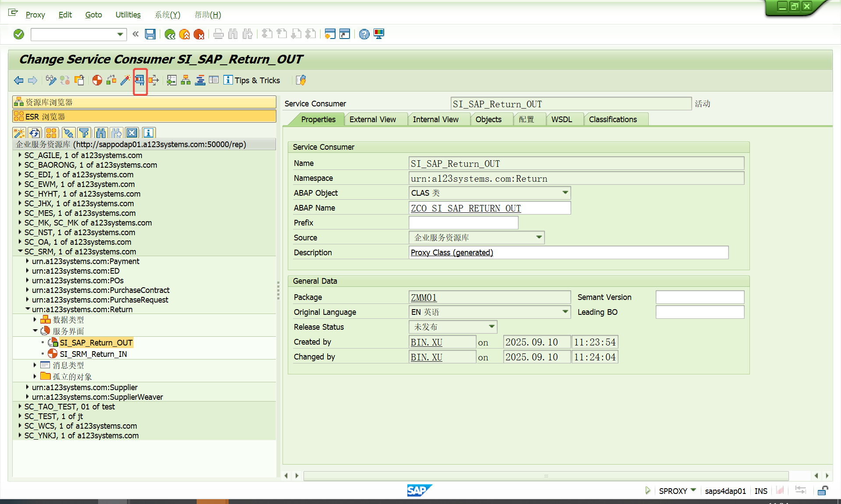The width and height of the screenshot is (841, 504).
Task: Click the blue left arrow Back icon
Action: tap(19, 80)
